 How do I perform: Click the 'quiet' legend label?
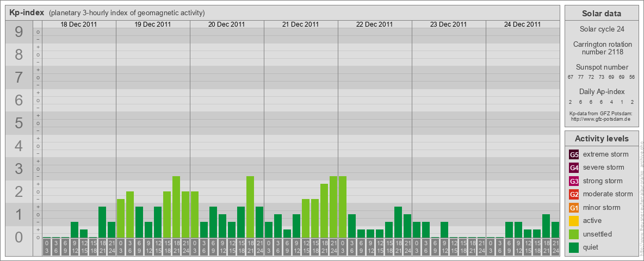click(591, 247)
